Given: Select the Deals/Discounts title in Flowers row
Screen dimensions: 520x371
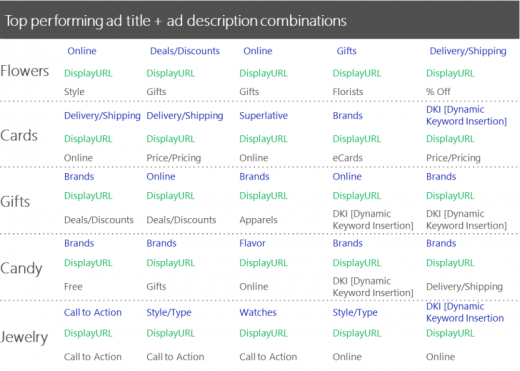Looking at the screenshot, I should 185,51.
